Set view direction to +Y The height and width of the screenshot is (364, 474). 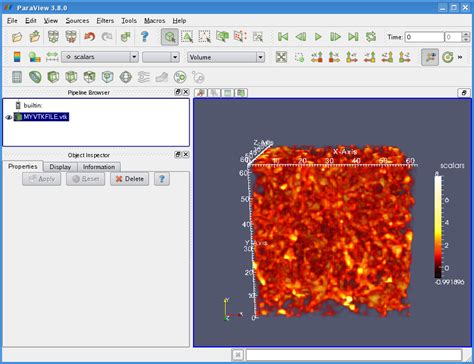pyautogui.click(x=352, y=57)
